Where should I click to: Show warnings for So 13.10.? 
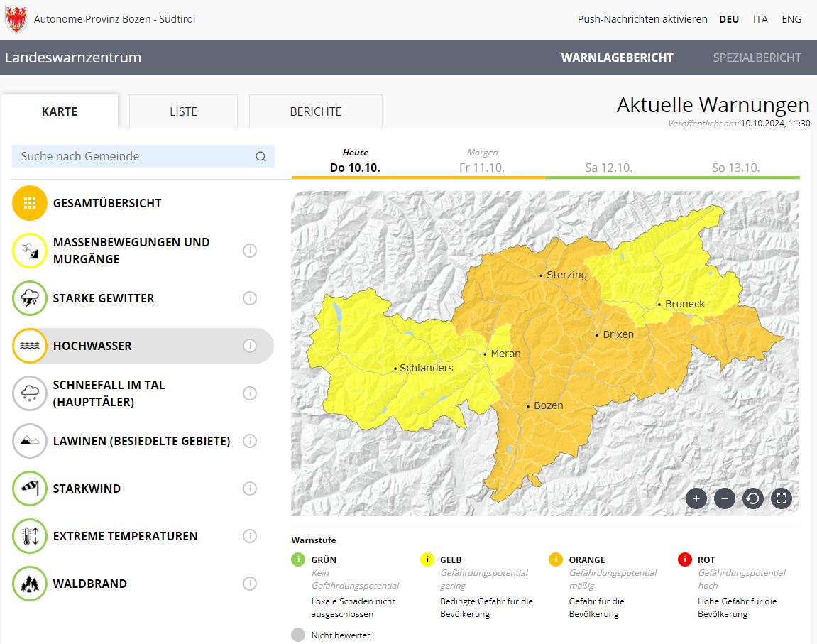click(x=735, y=168)
